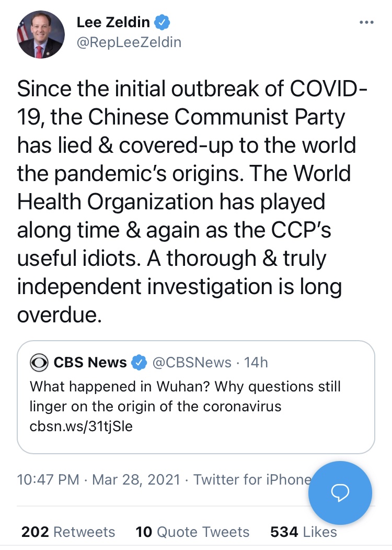
Task: Click the 10:47 PM timestamp
Action: (x=48, y=479)
